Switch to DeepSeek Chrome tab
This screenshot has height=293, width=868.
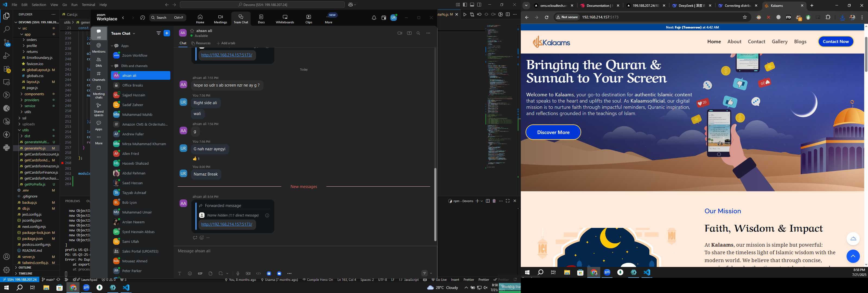[x=691, y=6]
